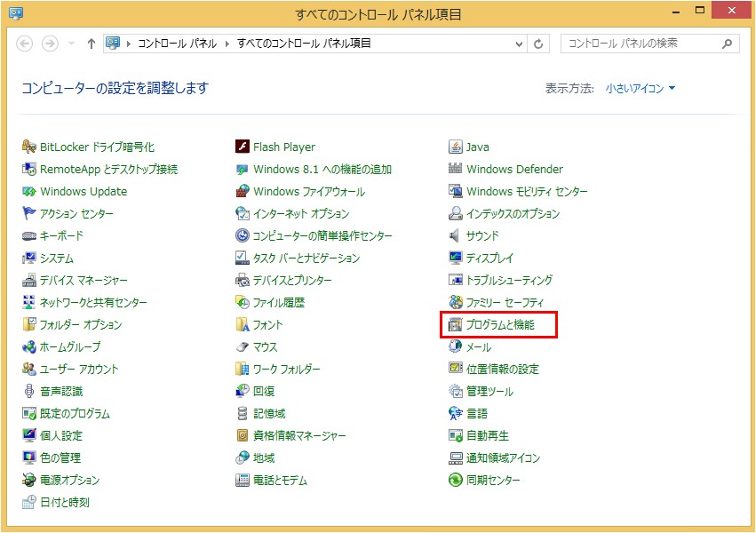
Task: Click the ホームグループ icon
Action: pyautogui.click(x=29, y=346)
